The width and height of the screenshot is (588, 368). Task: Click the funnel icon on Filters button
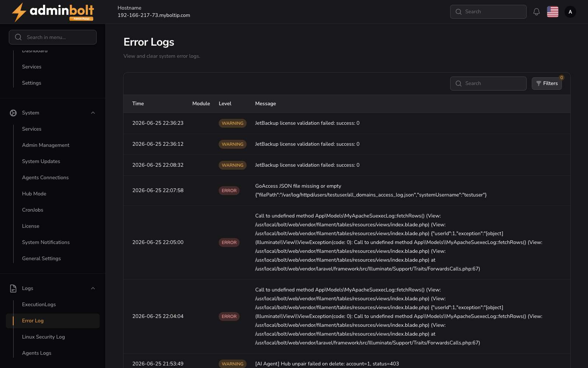click(539, 84)
